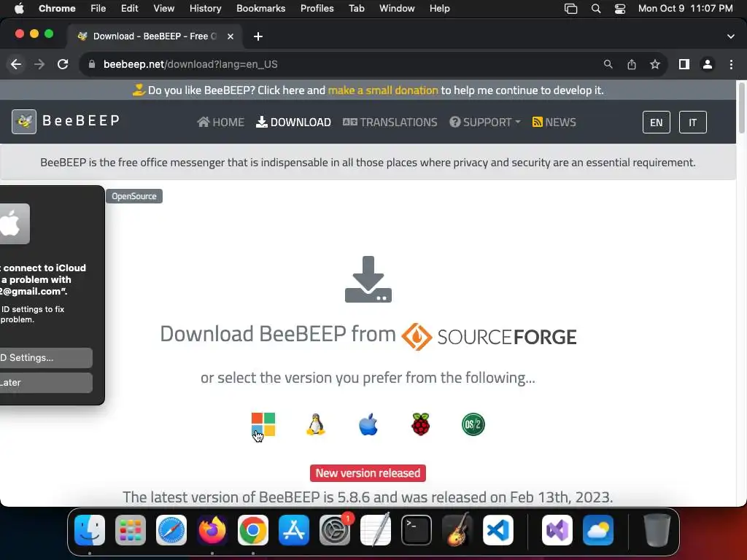Switch language to EN
Image resolution: width=747 pixels, height=560 pixels.
coord(657,122)
